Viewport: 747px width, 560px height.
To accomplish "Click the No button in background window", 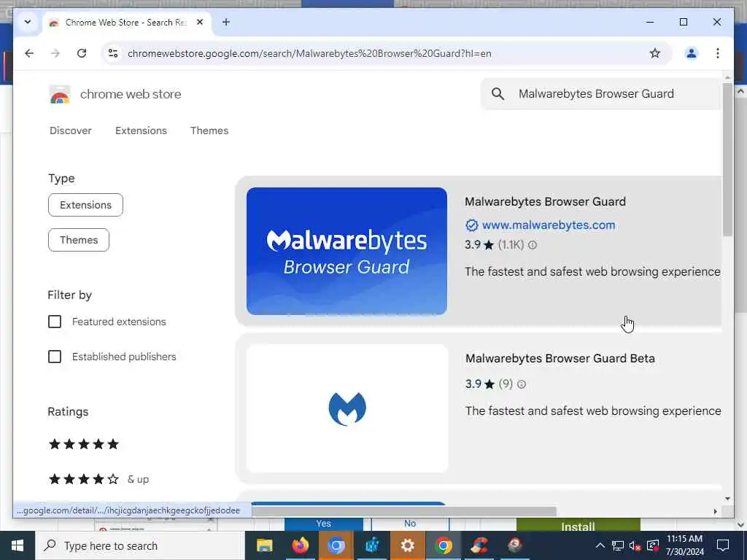I will click(410, 524).
